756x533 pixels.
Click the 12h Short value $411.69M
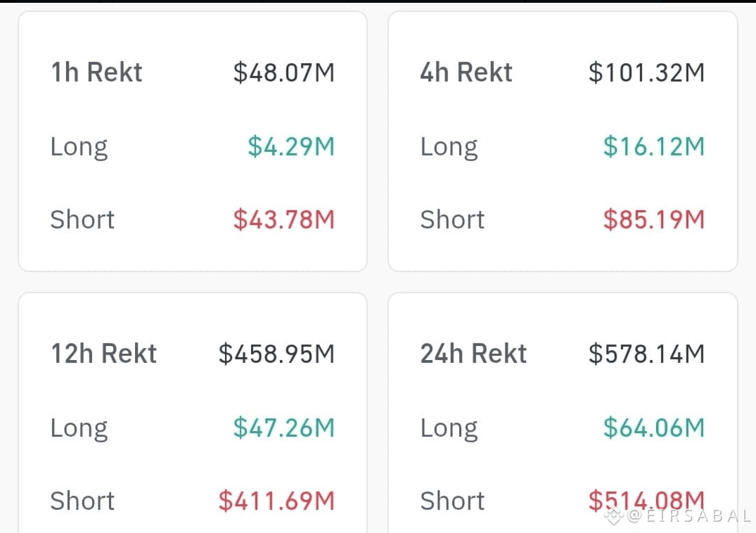(x=277, y=501)
